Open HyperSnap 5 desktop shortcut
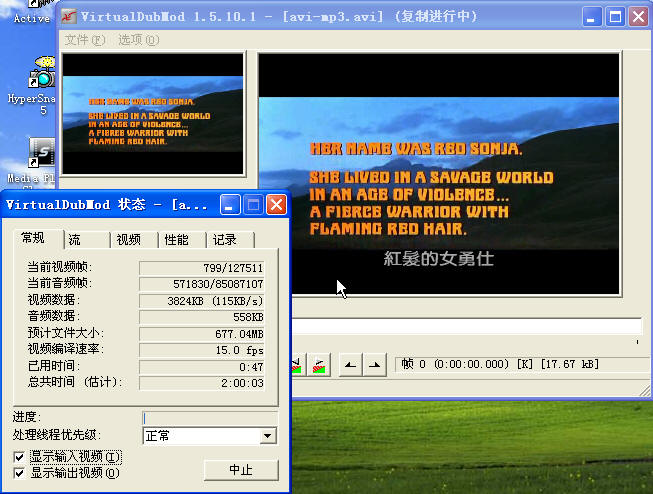The image size is (653, 494). click(x=42, y=85)
